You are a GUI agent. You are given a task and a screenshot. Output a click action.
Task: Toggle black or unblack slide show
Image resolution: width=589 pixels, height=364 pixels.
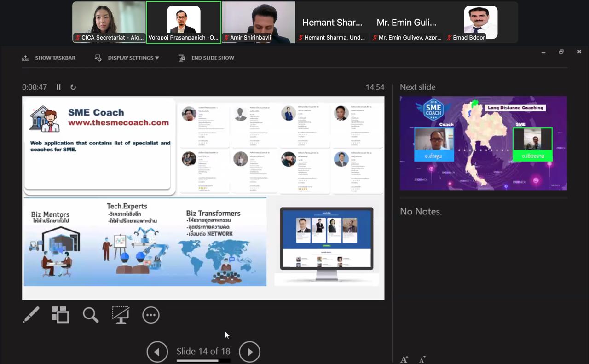[x=121, y=315]
